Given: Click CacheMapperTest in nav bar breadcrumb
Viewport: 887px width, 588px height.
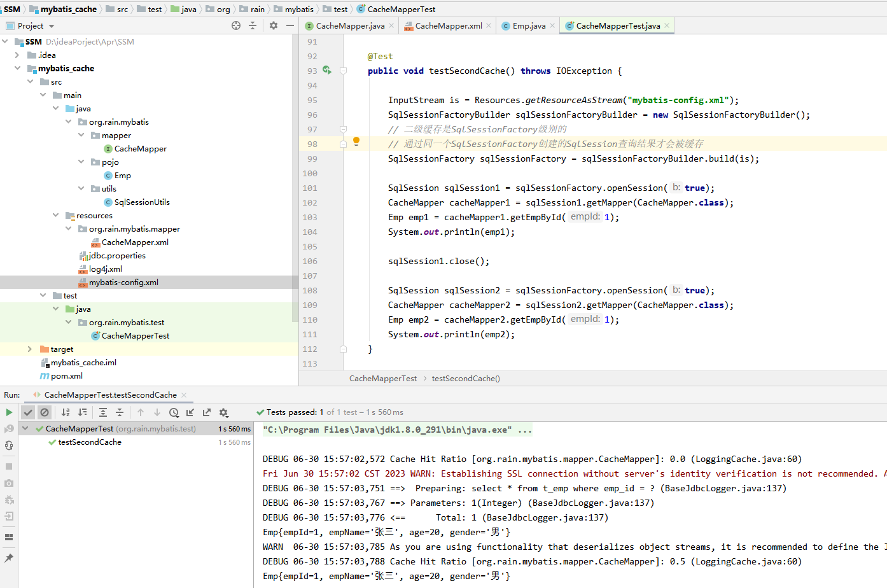Looking at the screenshot, I should (x=396, y=9).
